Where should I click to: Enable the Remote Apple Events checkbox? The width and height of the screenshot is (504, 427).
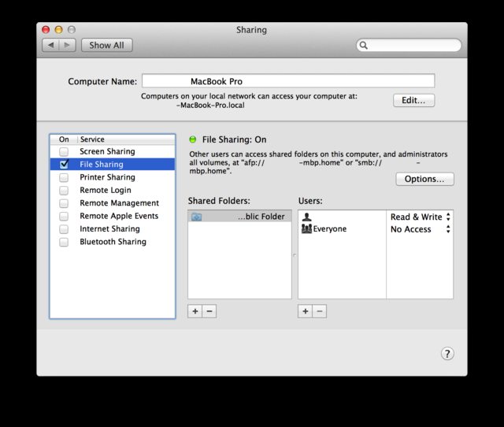pos(64,216)
